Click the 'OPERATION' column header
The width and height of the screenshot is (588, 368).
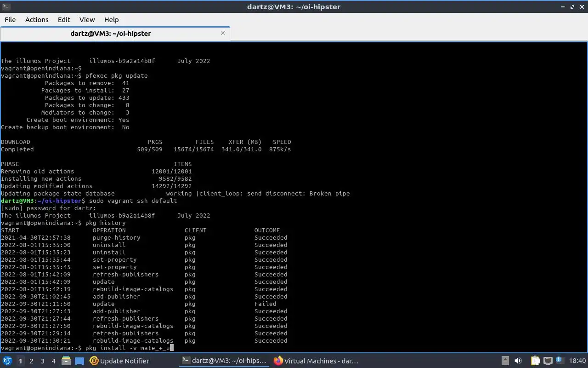(109, 230)
